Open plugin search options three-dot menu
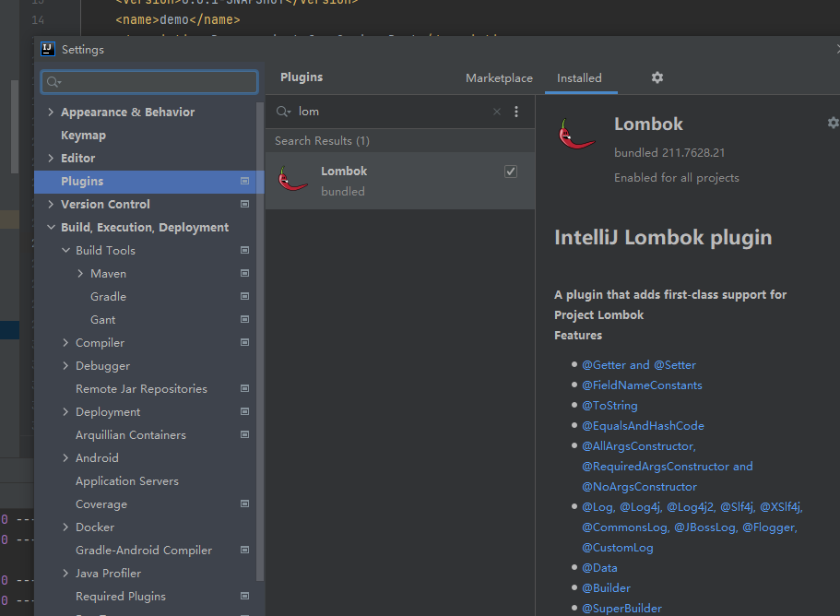The width and height of the screenshot is (840, 616). pos(516,112)
